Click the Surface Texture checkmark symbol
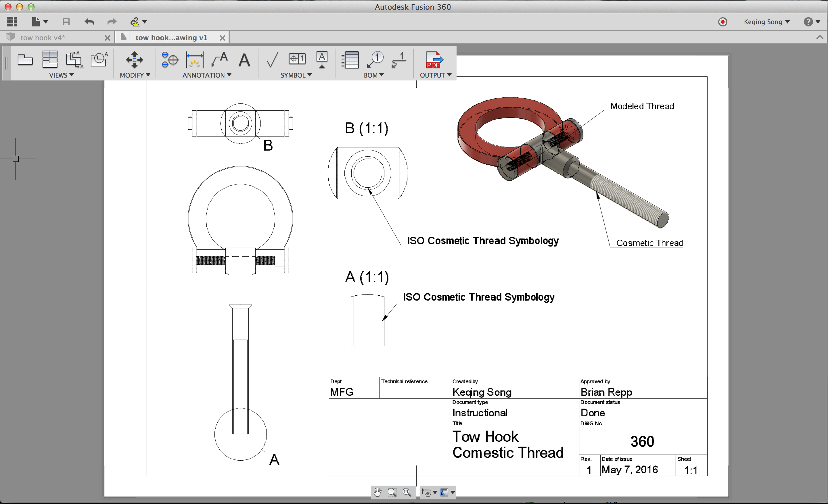 [272, 60]
